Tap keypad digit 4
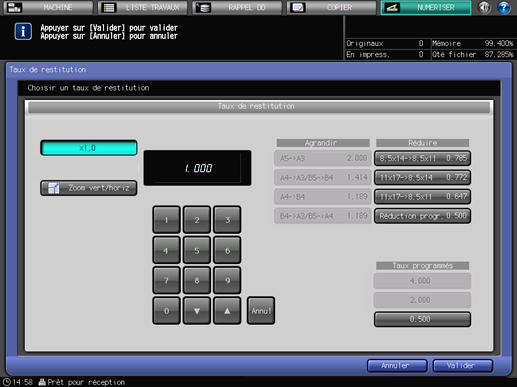517x387 pixels. (166, 250)
